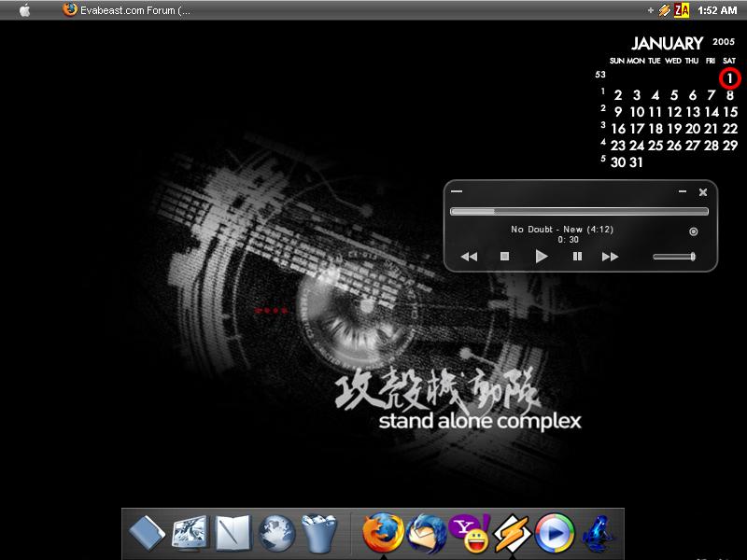Open the globe network dock icon
Screen dimensions: 747x560
click(276, 533)
